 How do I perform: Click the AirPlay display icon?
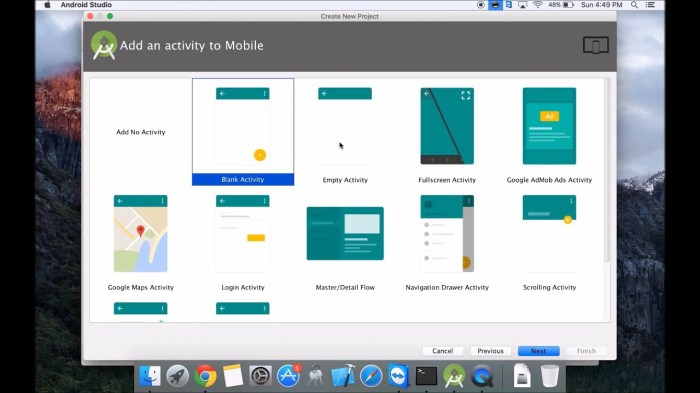(x=522, y=5)
